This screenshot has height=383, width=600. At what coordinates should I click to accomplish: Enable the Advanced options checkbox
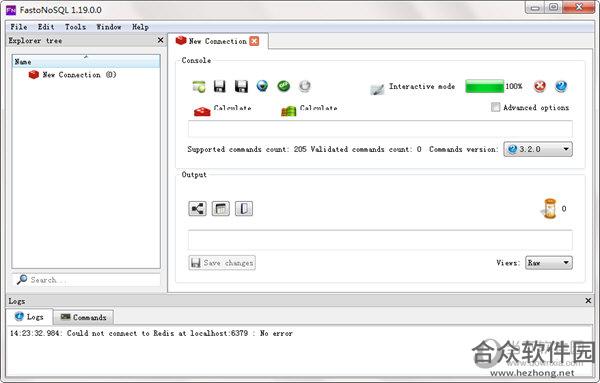[496, 107]
